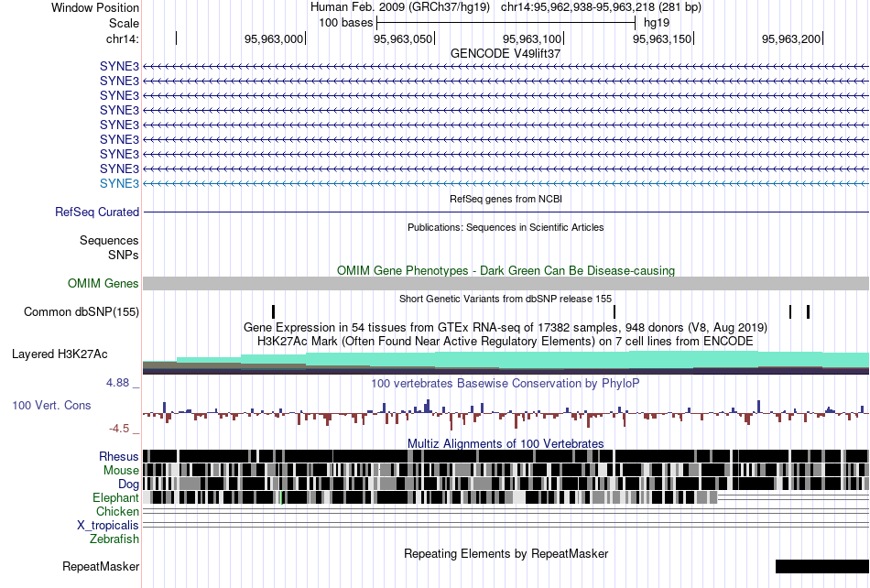Click the Dog species label
Viewport: 870px width, 588px height.
129,485
